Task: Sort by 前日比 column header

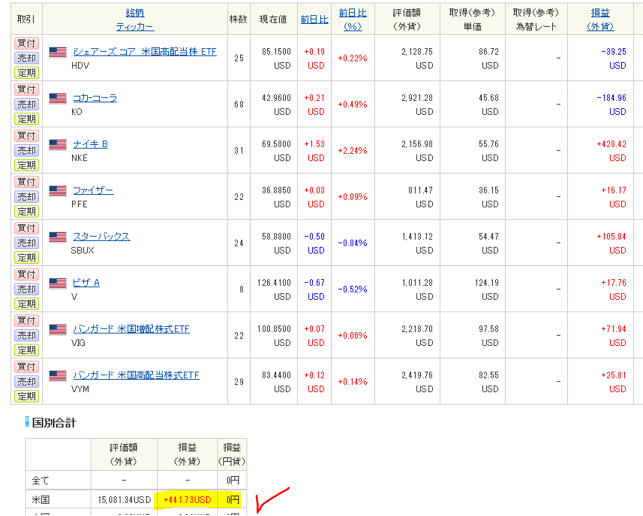Action: pos(315,20)
